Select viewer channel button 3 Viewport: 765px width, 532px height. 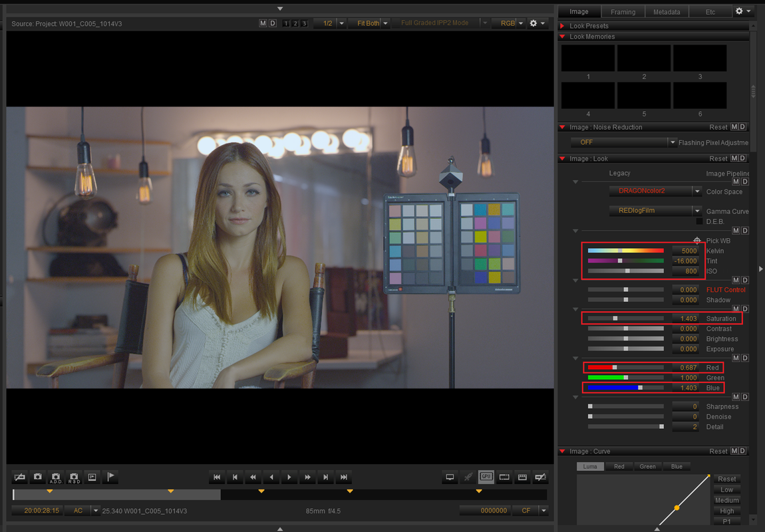coord(304,23)
